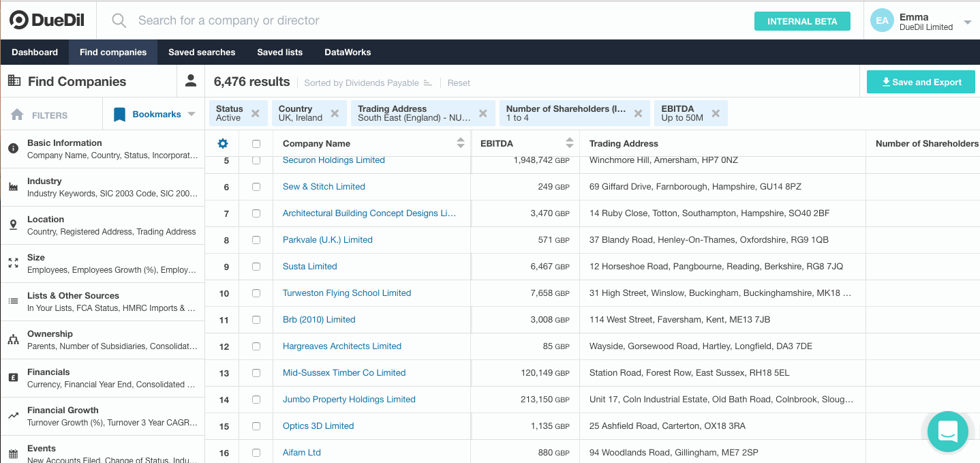Remove the Status Active filter chip

(x=256, y=113)
